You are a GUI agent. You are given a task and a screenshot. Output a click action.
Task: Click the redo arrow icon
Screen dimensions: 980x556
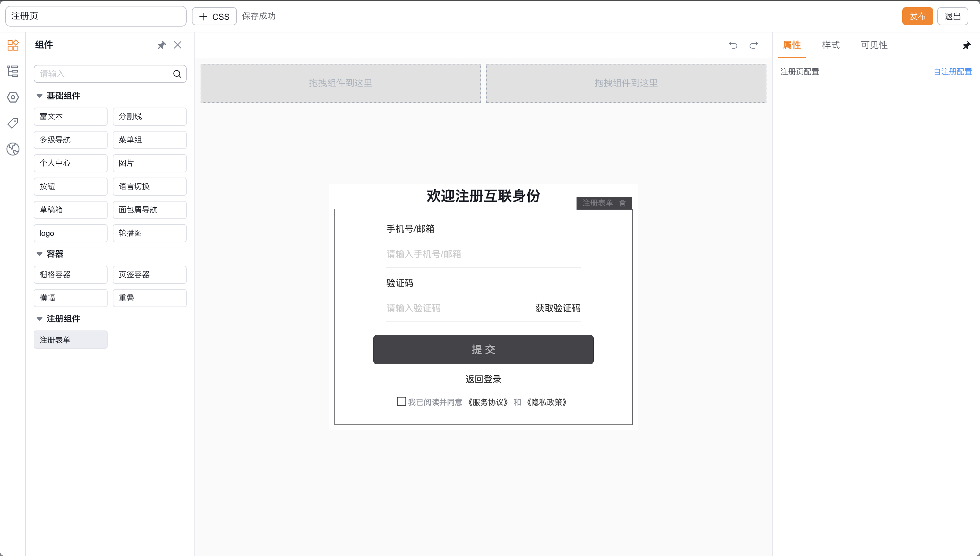point(753,45)
